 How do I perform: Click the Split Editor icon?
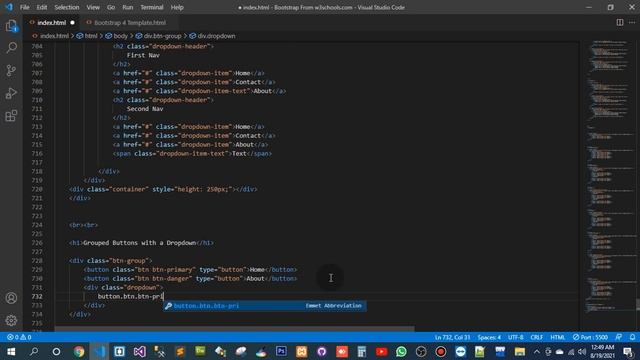620,22
